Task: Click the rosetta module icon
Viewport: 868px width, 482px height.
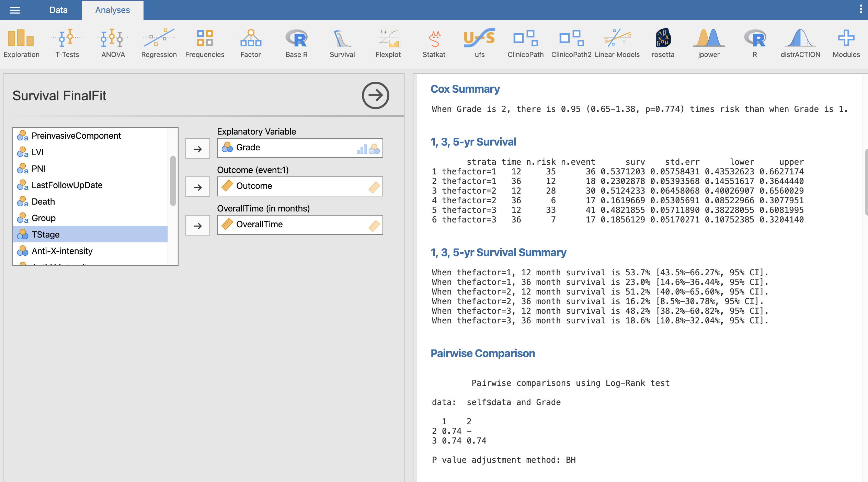Action: coord(663,43)
